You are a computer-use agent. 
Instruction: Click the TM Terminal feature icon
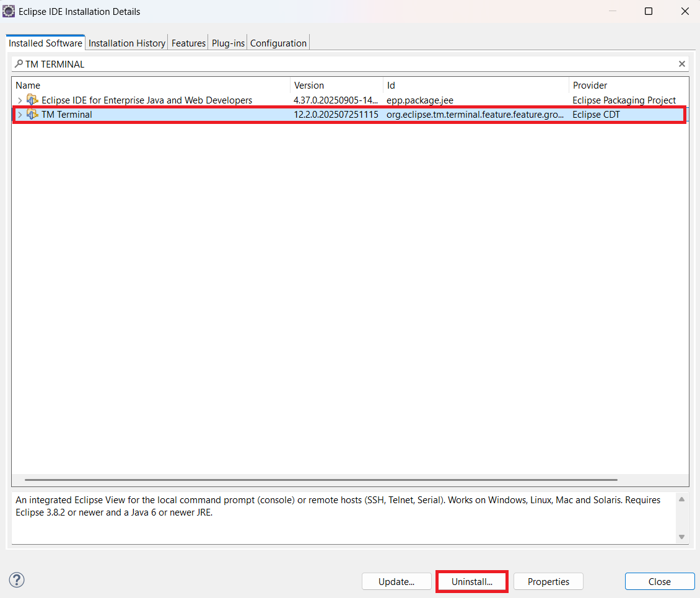click(32, 115)
